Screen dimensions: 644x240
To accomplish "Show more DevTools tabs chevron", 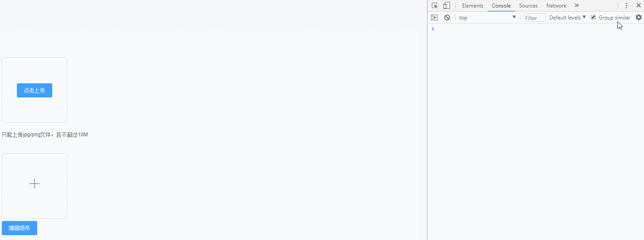I will click(577, 6).
